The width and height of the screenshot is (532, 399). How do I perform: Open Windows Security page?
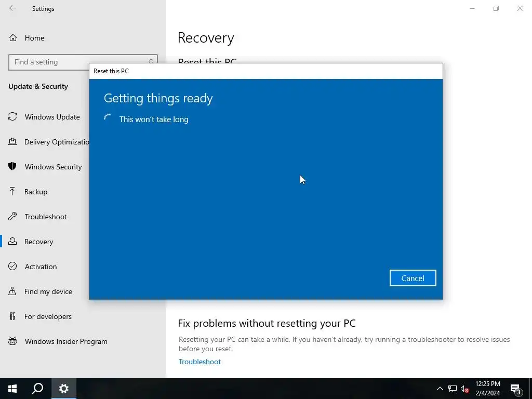click(x=54, y=167)
